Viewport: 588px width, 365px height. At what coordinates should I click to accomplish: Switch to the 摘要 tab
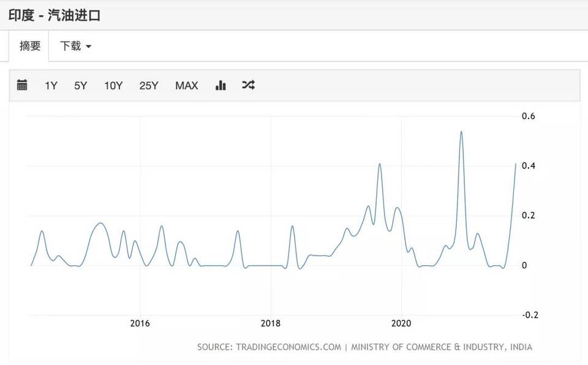29,46
